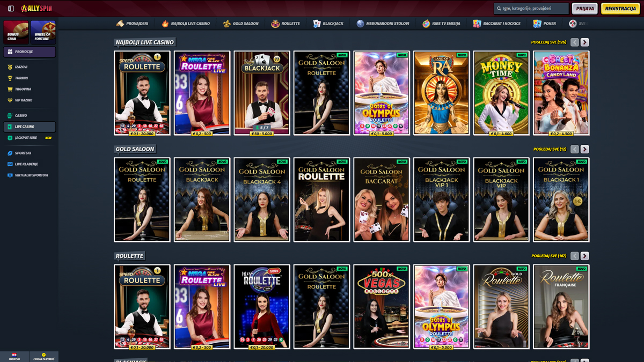644x362 pixels.
Task: Click the Gold Saloon section heading
Action: pos(135,149)
